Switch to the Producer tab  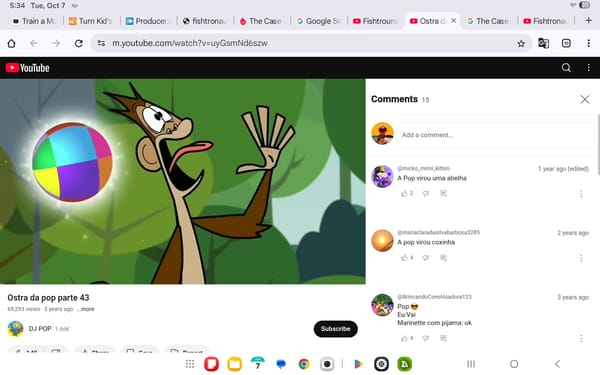tap(147, 21)
